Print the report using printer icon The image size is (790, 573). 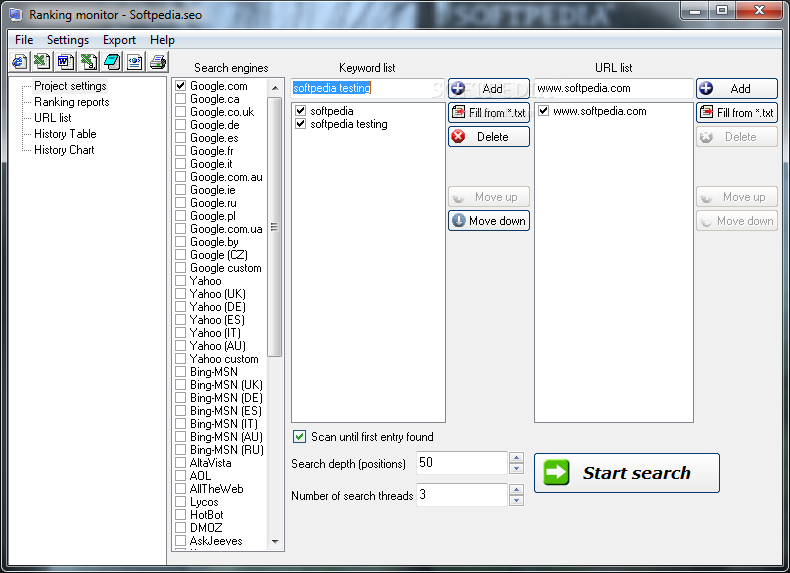point(158,61)
